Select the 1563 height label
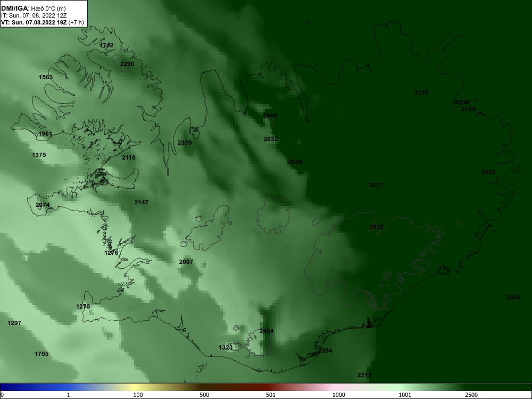 tap(46, 77)
